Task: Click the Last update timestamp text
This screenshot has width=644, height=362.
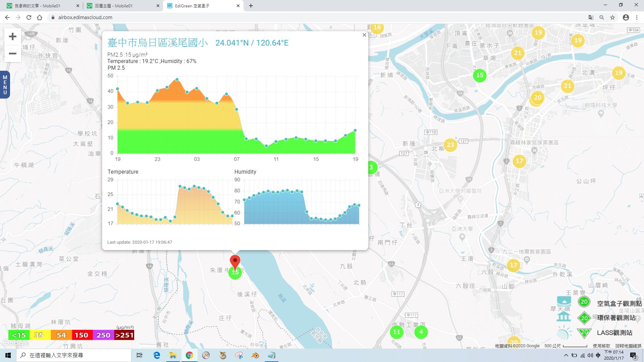Action: pos(140,242)
